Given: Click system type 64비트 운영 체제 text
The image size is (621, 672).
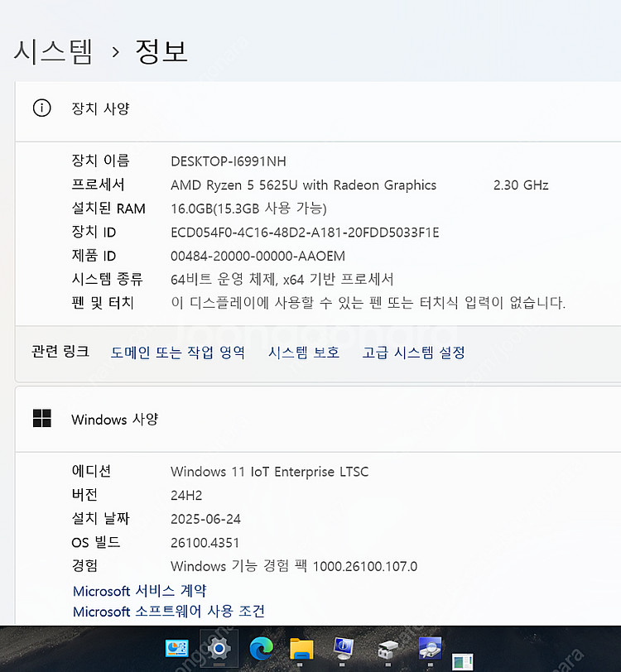Looking at the screenshot, I should click(224, 280).
